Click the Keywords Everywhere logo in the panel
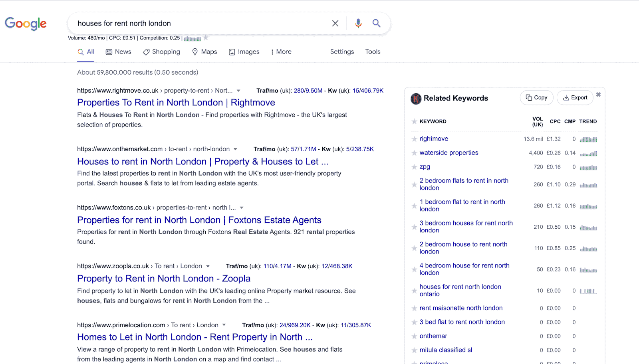The image size is (639, 364). coord(416,99)
